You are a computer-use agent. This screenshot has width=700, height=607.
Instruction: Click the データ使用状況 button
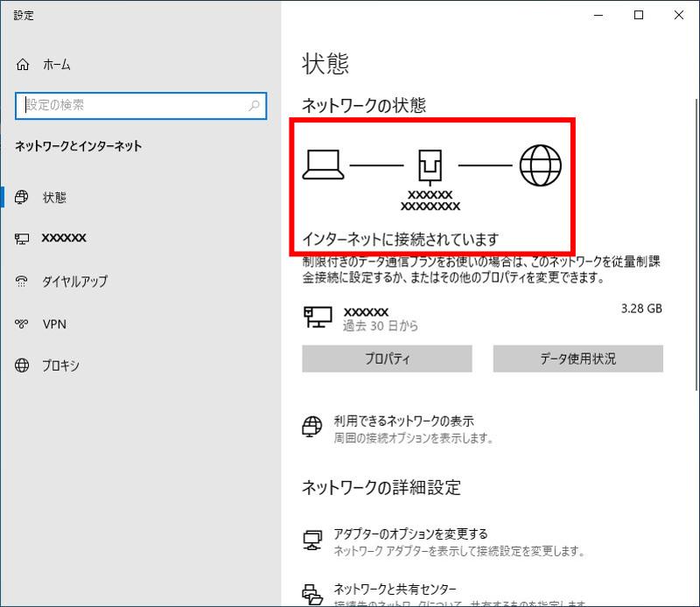(x=578, y=359)
